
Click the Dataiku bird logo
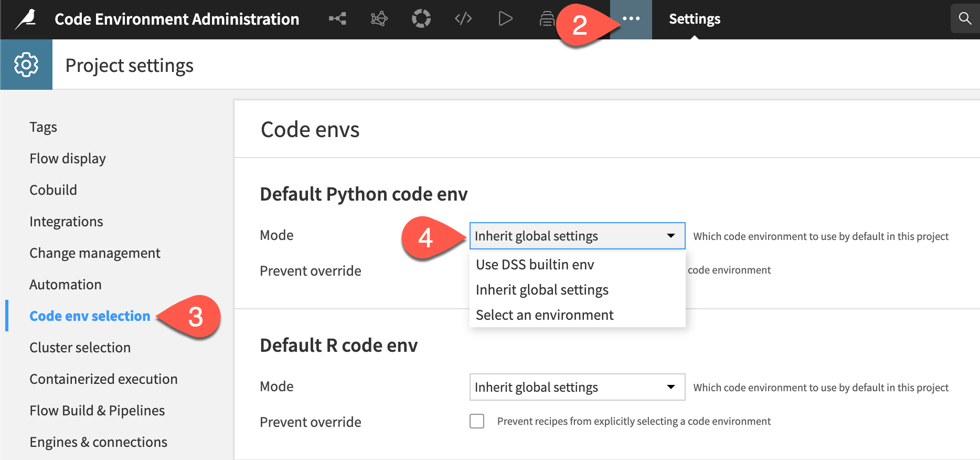26,19
